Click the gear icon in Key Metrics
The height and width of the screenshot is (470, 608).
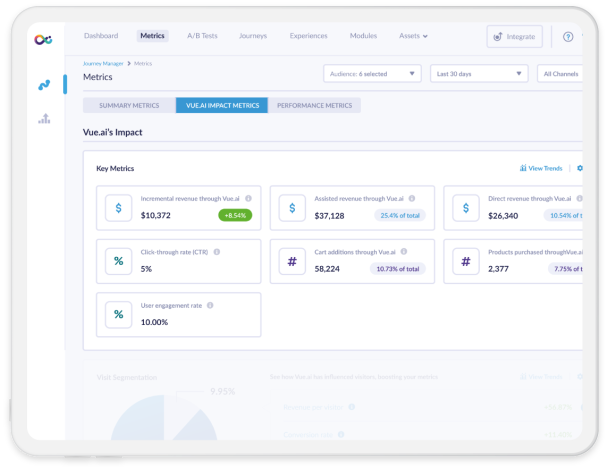pos(579,168)
